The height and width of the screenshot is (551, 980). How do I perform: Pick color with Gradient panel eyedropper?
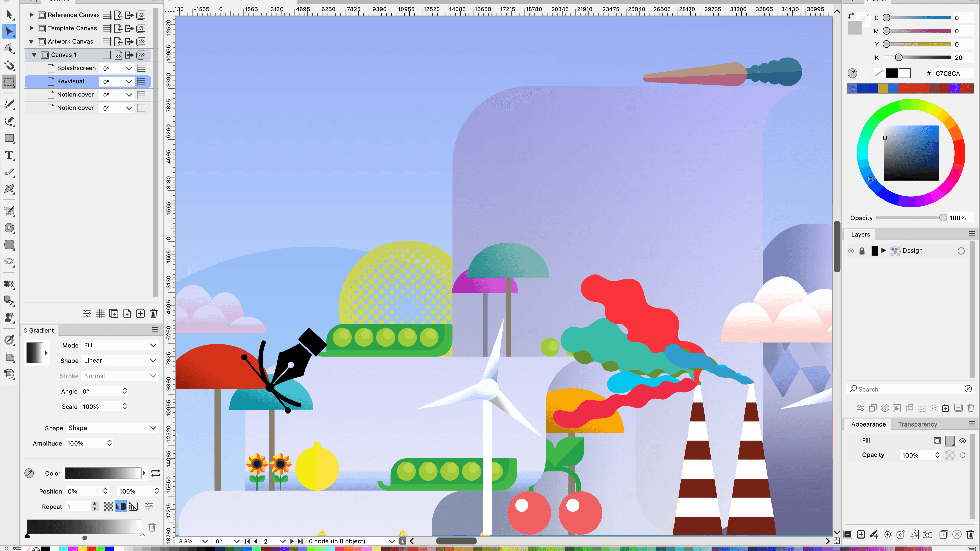coord(29,473)
